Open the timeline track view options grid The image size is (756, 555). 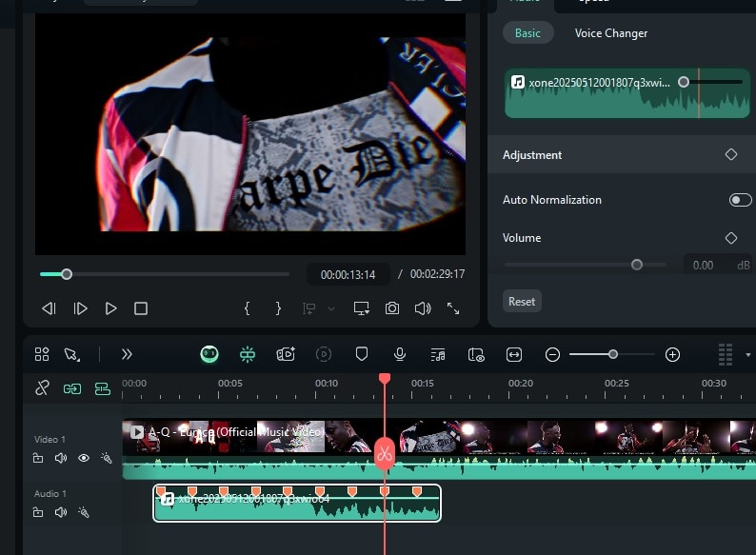[x=726, y=354]
